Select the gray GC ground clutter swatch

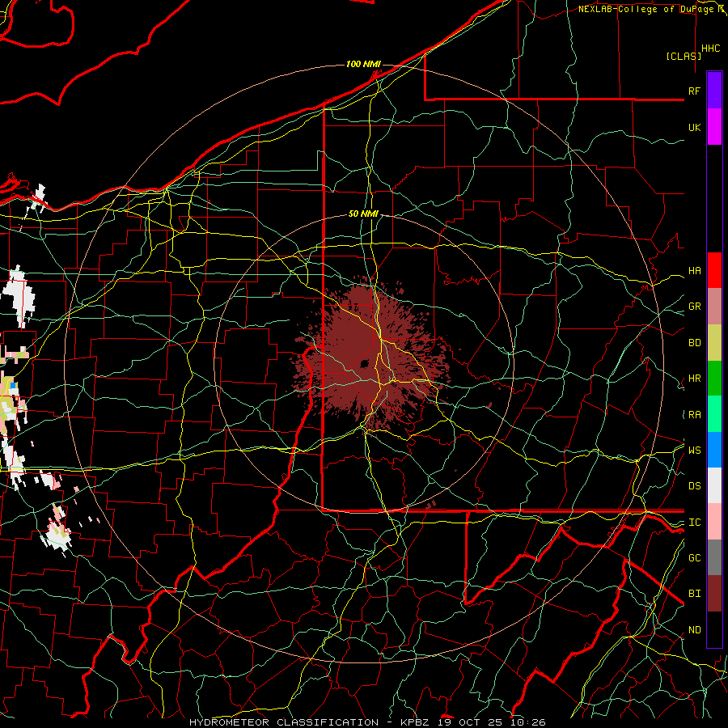coord(714,557)
